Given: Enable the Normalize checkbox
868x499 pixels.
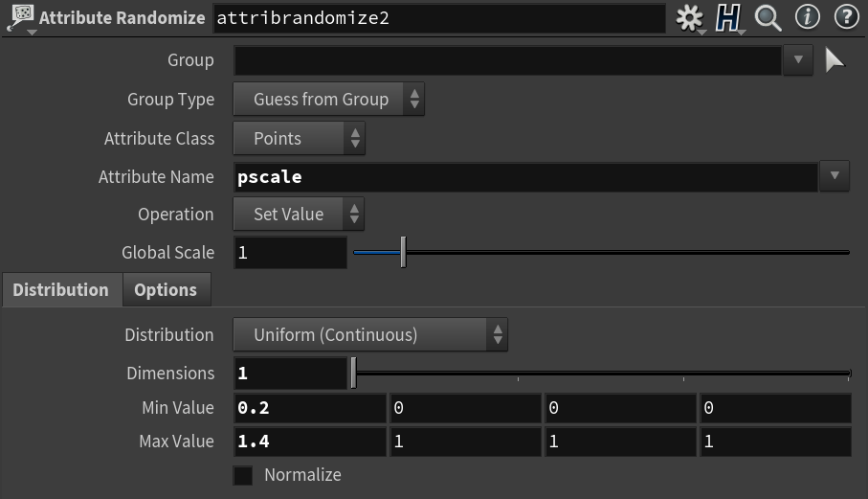Looking at the screenshot, I should 243,475.
